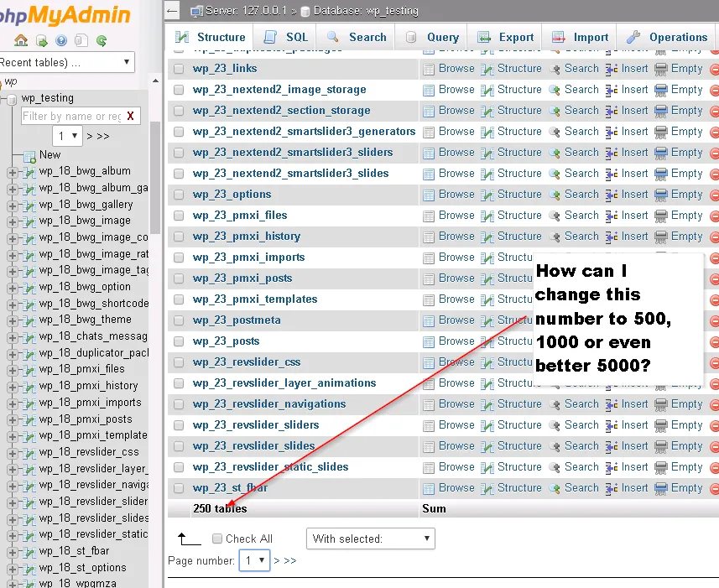Click the log out icon in sidebar

41,41
